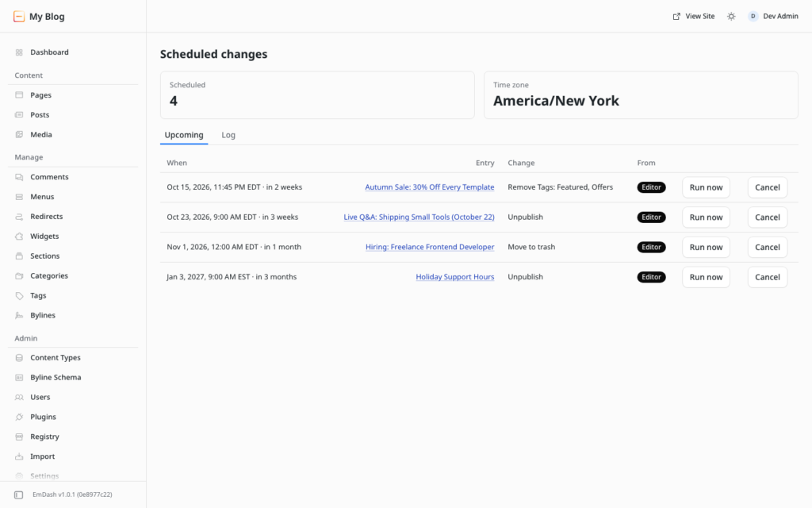Open Hiring: Freelance Frontend Developer entry
Image resolution: width=812 pixels, height=508 pixels.
(430, 247)
